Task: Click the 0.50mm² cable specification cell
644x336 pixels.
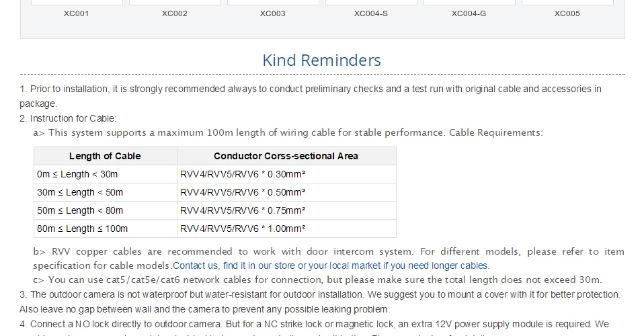Action: pos(286,192)
